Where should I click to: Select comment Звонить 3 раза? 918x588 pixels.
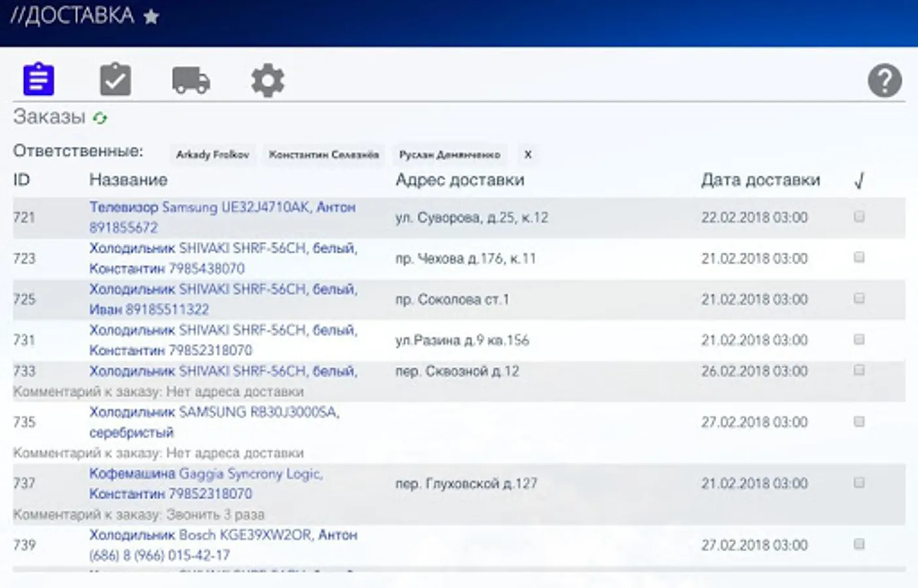point(216,514)
